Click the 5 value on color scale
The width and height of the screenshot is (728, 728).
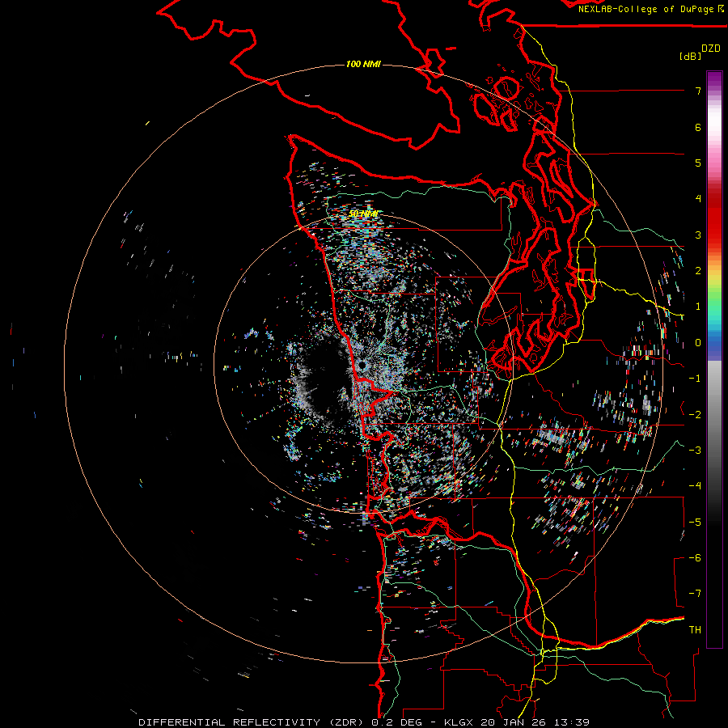click(698, 163)
